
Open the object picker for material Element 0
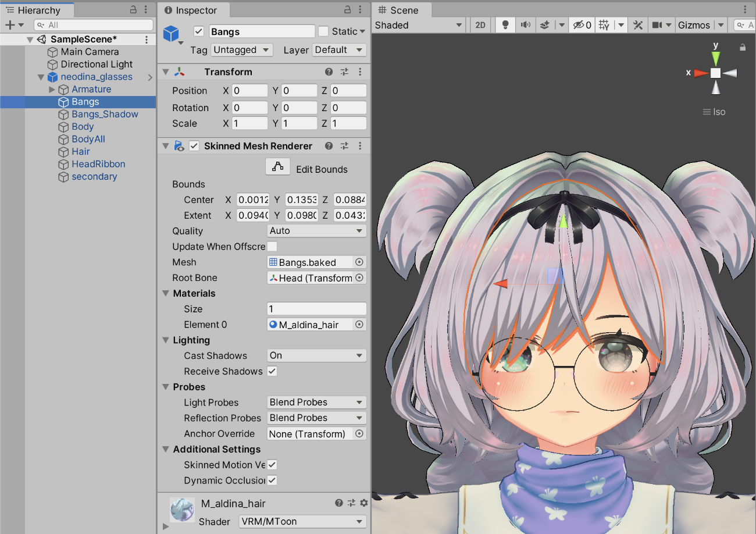[x=359, y=325]
